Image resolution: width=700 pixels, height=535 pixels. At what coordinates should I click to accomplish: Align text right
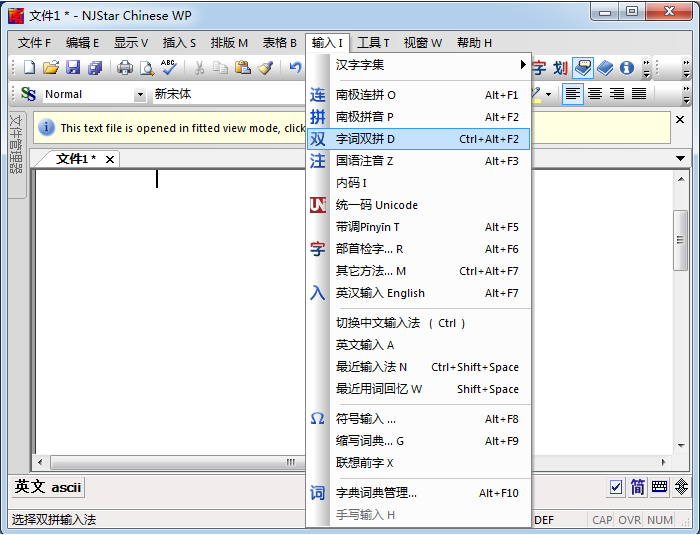pos(617,94)
